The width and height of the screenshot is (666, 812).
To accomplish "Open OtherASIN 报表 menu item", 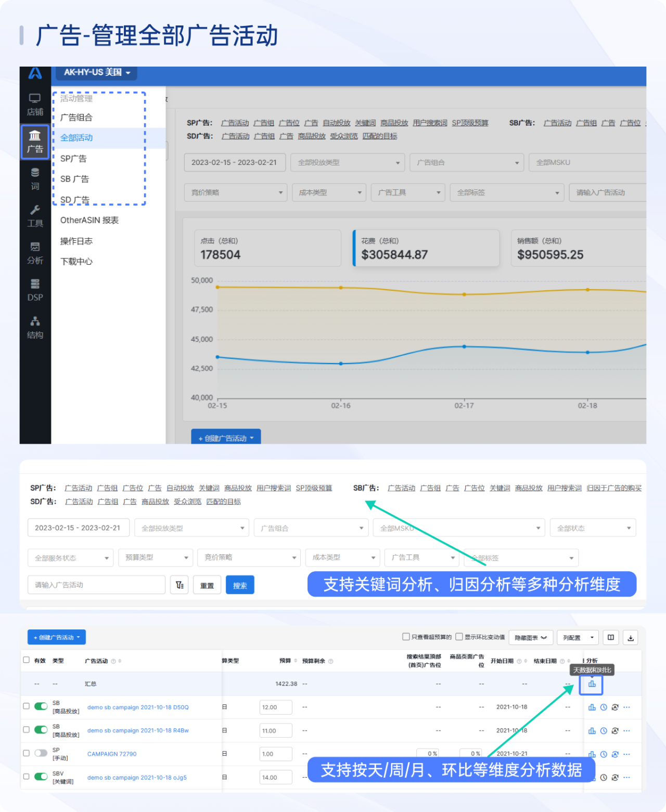I will point(89,221).
